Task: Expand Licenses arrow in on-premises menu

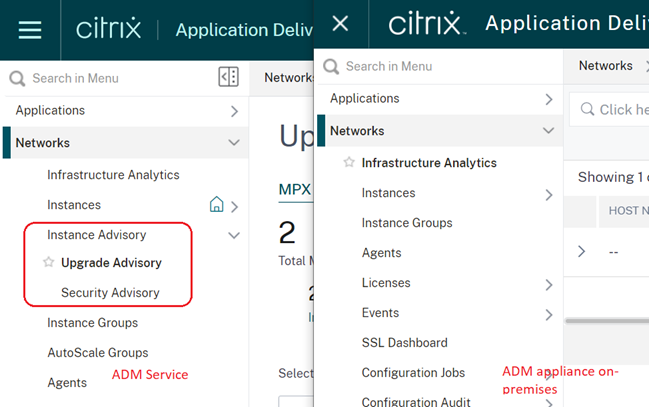Action: coord(549,285)
